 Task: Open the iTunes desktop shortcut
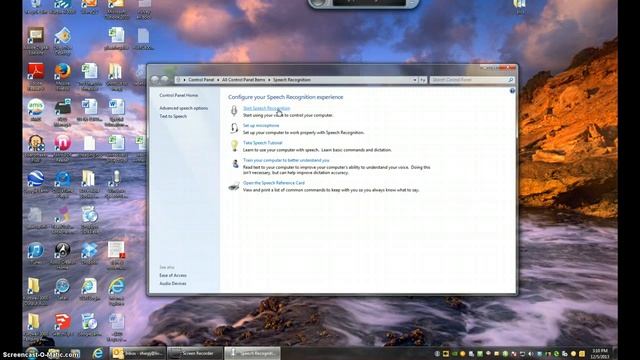pyautogui.click(x=36, y=253)
